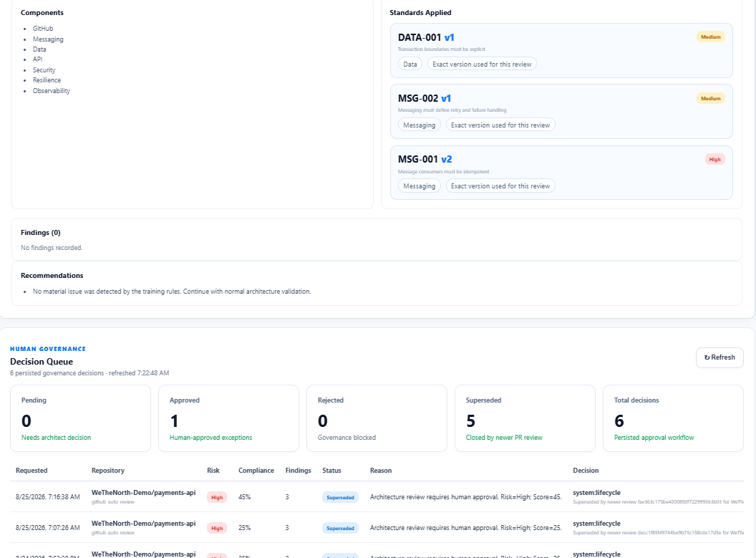Open the Total decisions card

pos(673,418)
